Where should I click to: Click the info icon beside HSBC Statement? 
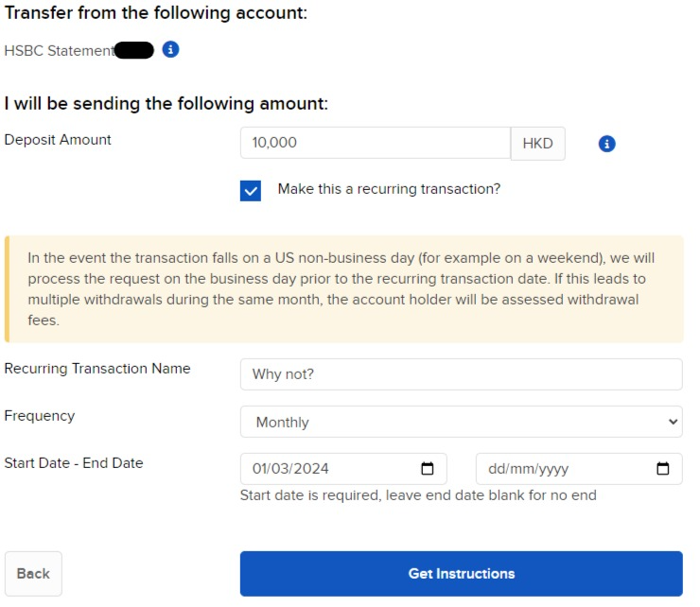(170, 49)
